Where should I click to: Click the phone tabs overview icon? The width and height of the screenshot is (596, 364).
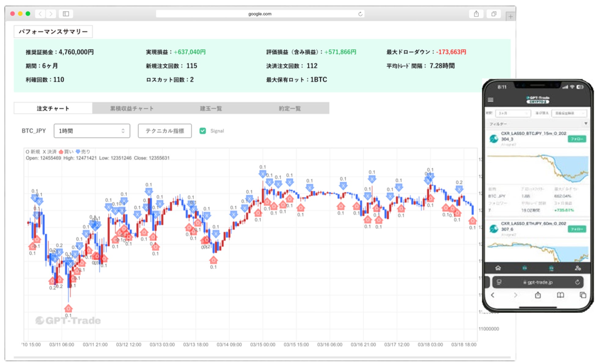pyautogui.click(x=583, y=295)
